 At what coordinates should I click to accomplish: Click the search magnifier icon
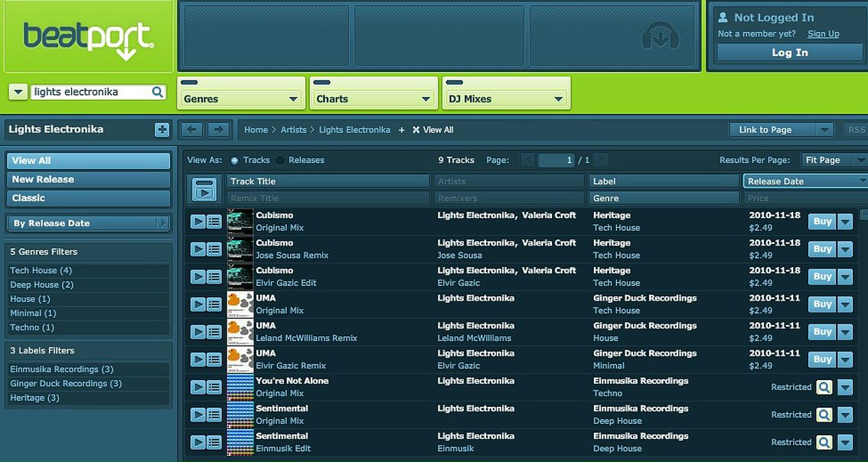158,92
